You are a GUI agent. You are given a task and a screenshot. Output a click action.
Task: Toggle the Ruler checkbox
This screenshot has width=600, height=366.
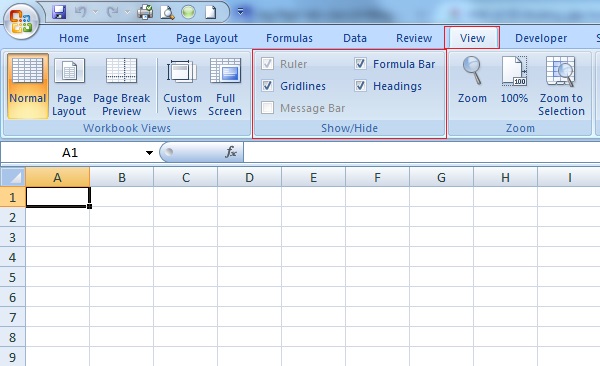click(x=267, y=64)
